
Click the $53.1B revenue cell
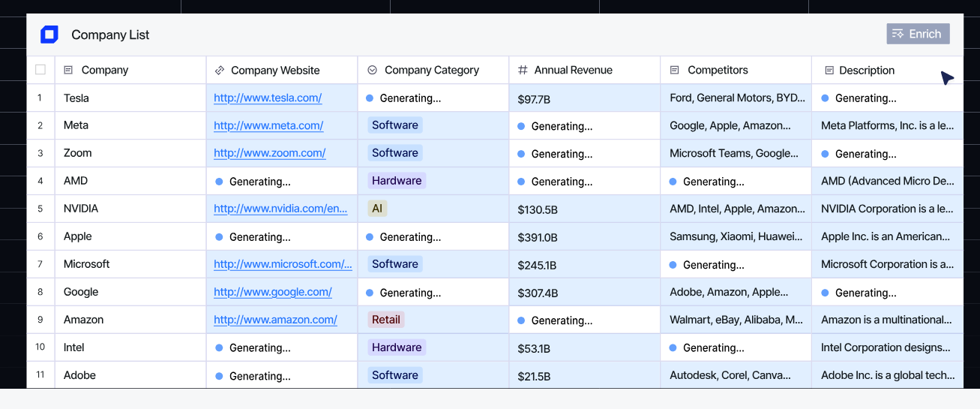[585, 347]
